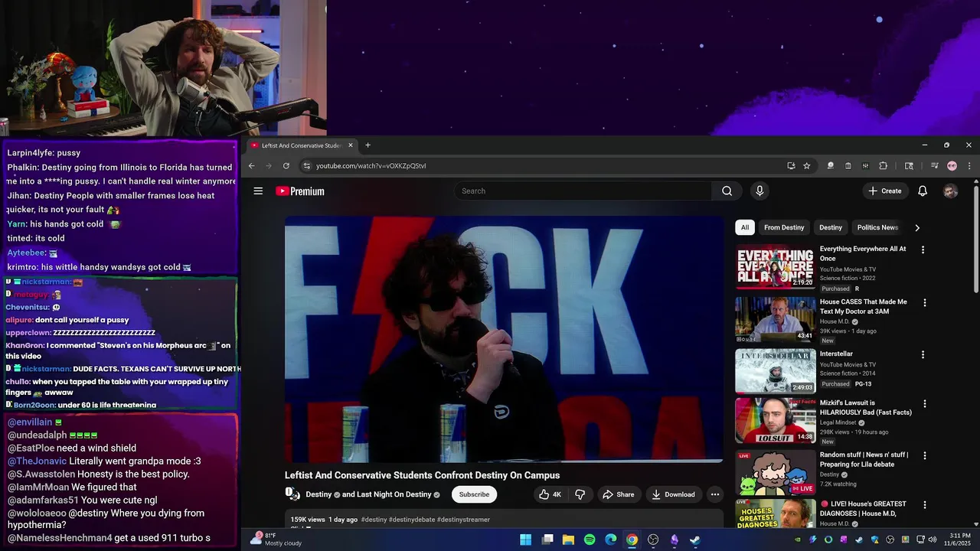
Task: Open options for Mizkif's Lawsuit video
Action: 924,404
